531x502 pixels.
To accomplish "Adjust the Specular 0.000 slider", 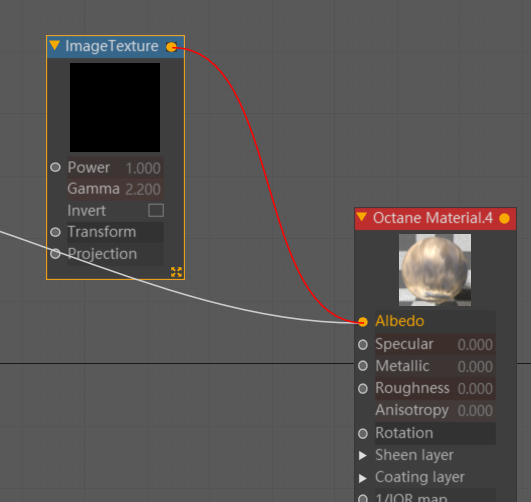I will point(435,344).
